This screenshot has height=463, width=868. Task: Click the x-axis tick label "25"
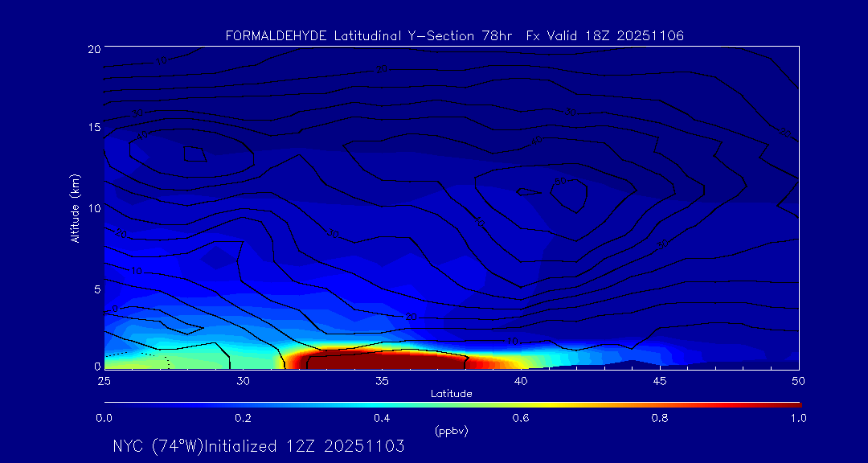click(104, 380)
